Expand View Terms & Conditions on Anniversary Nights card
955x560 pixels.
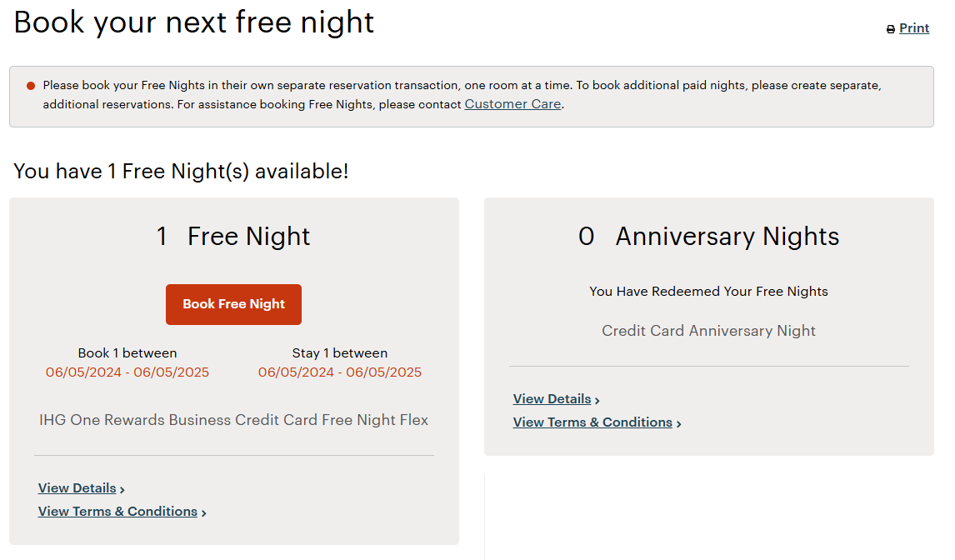592,422
